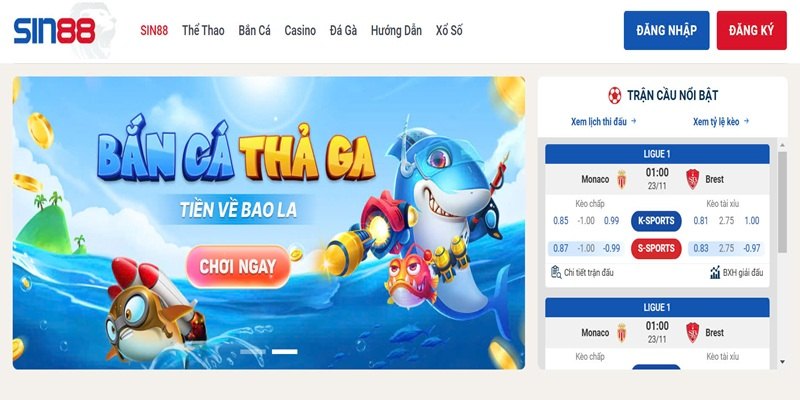800x400 pixels.
Task: Click the Đăng Nhập button
Action: [x=666, y=31]
